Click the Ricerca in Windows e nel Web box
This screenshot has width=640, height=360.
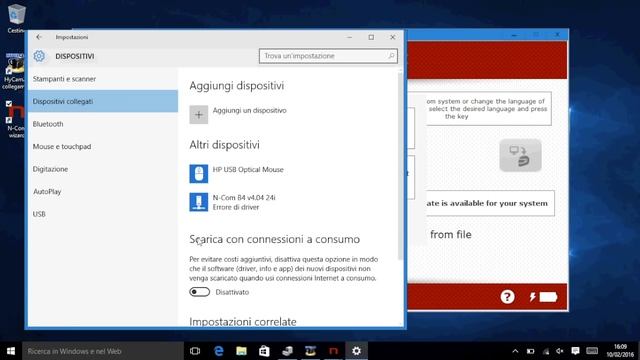coord(103,351)
